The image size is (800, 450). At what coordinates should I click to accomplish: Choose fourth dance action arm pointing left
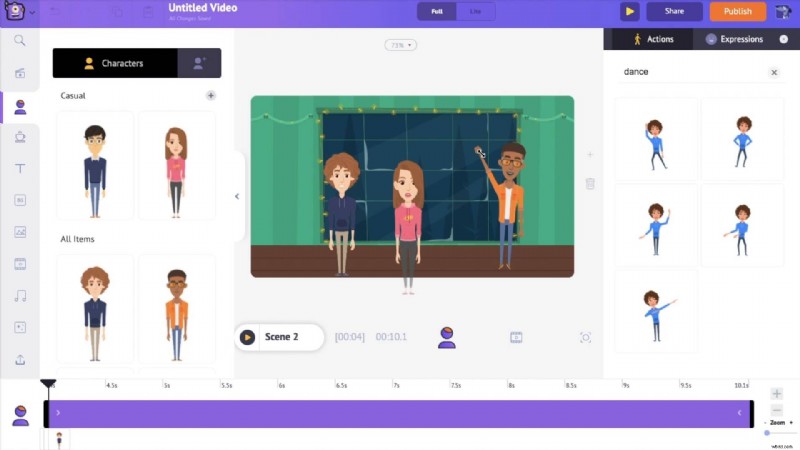click(x=742, y=226)
